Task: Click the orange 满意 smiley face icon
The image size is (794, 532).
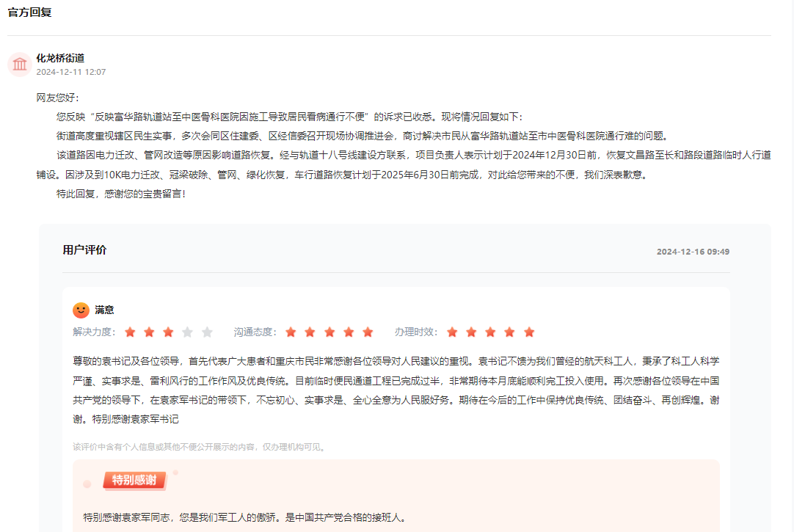Action: (81, 310)
